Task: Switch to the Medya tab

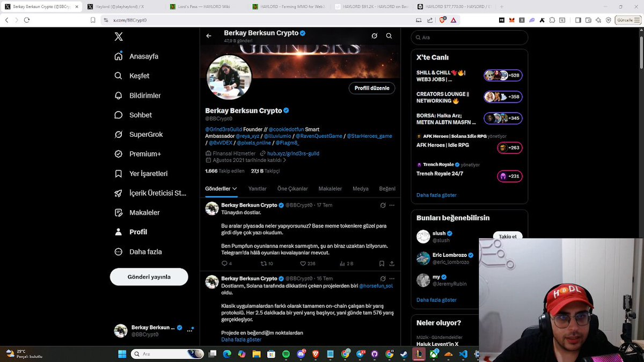Action: pyautogui.click(x=361, y=189)
